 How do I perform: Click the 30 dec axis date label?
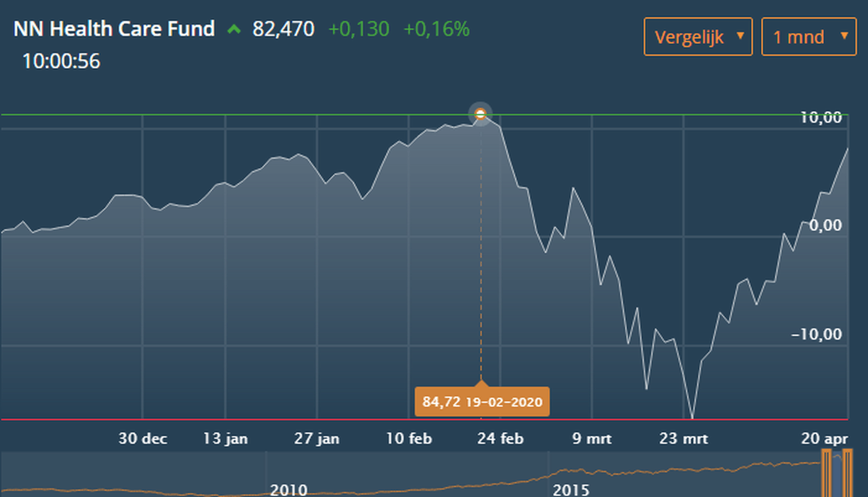[143, 439]
